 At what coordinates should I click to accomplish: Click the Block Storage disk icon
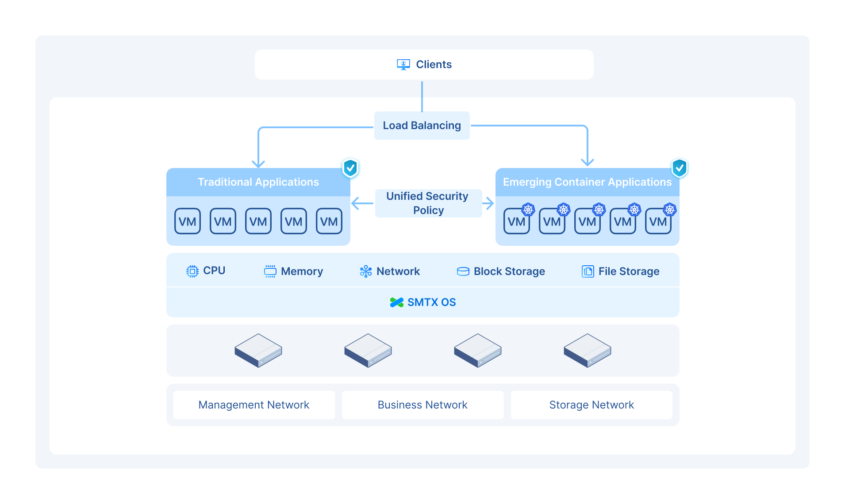(463, 271)
